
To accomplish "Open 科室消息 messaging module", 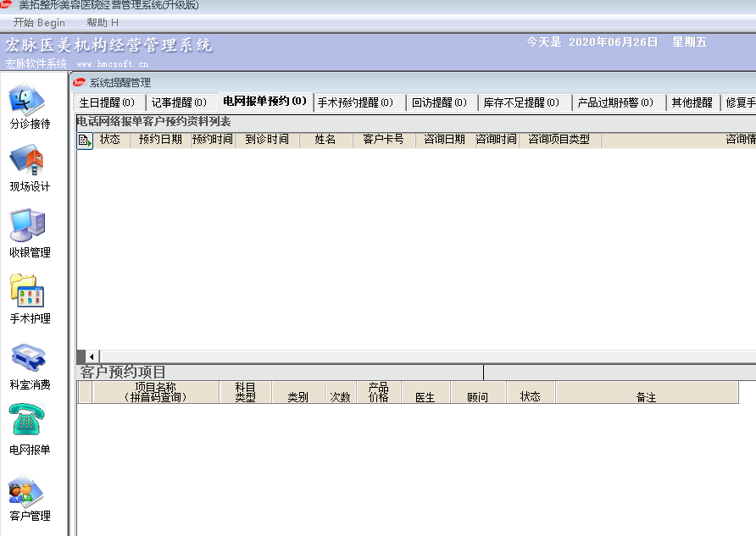I will coord(28,358).
